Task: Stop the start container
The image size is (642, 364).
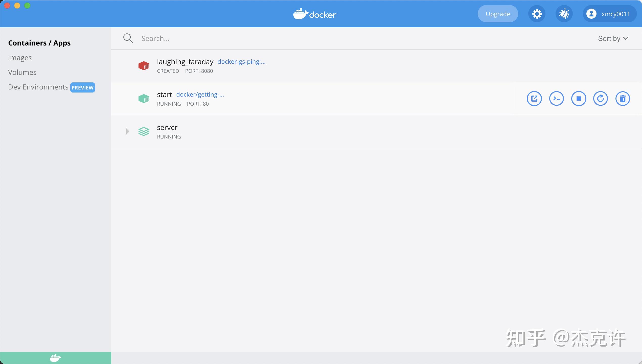Action: (x=579, y=99)
